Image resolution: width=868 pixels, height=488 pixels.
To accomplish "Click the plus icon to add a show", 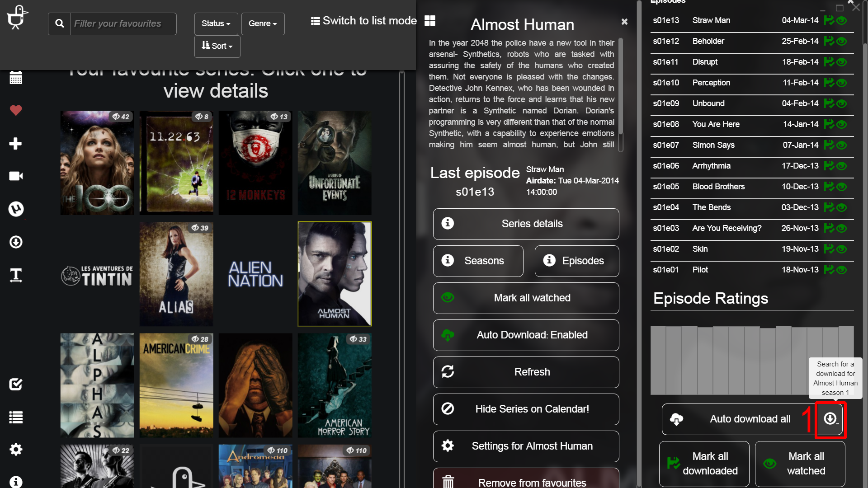I will click(x=16, y=144).
